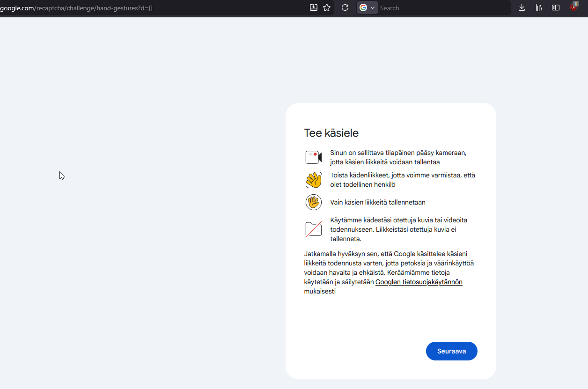Open the uBlock Origin extension icon
Viewport: 588px width, 389px height.
coord(573,7)
